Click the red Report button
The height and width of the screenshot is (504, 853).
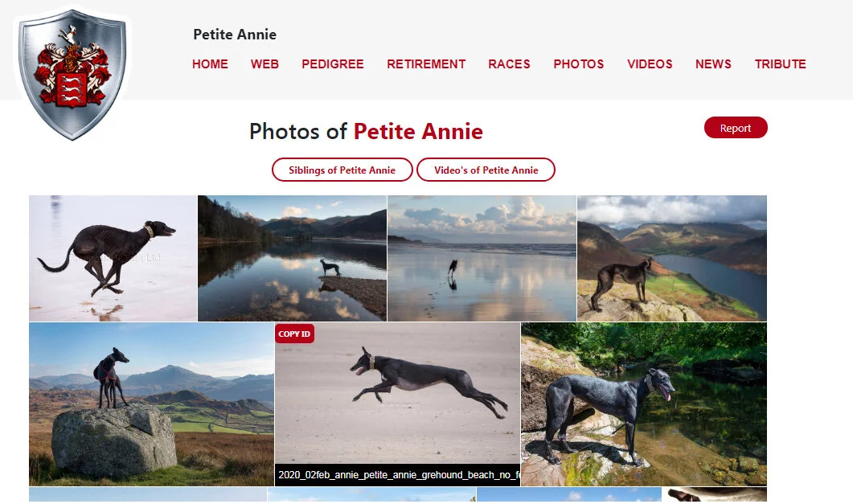click(736, 128)
